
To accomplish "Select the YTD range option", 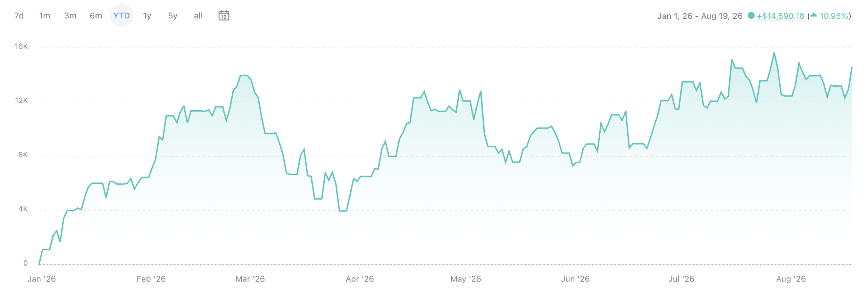I will (122, 16).
